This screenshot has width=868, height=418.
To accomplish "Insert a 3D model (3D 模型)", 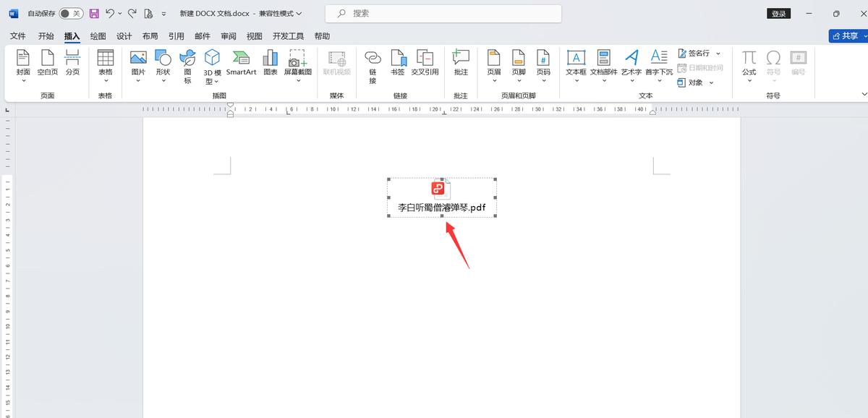I will (212, 67).
